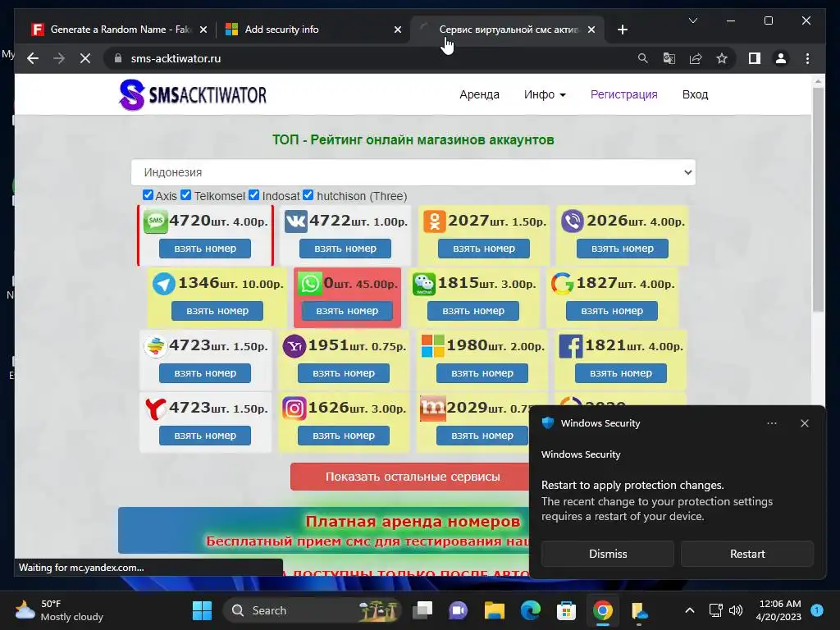Image resolution: width=840 pixels, height=630 pixels.
Task: Uncheck the Axis operator checkbox
Action: (x=148, y=195)
